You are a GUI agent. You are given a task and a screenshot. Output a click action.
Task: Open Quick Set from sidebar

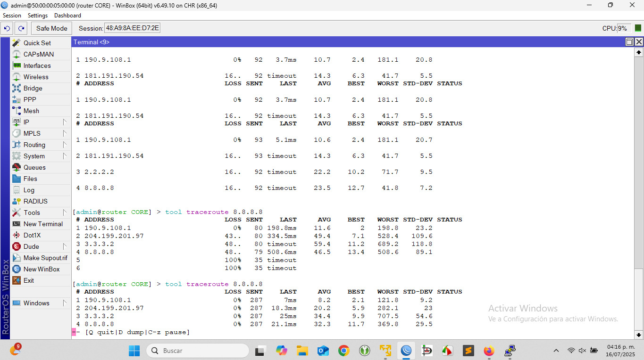(x=37, y=43)
